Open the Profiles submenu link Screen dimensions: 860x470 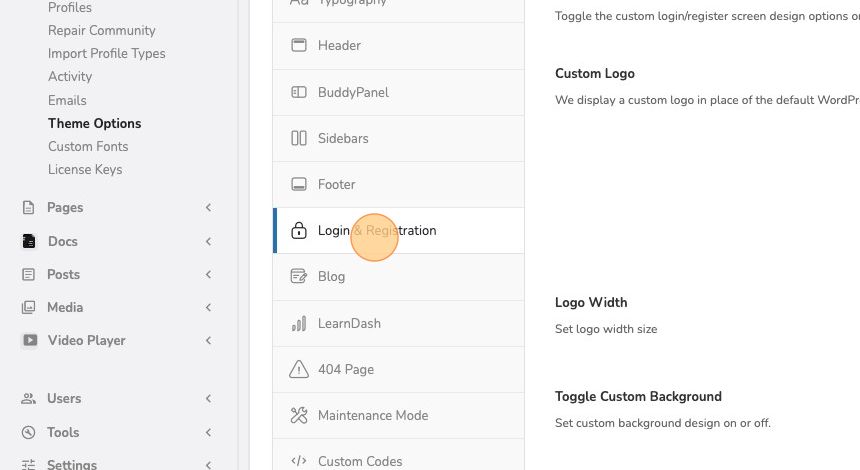(70, 8)
